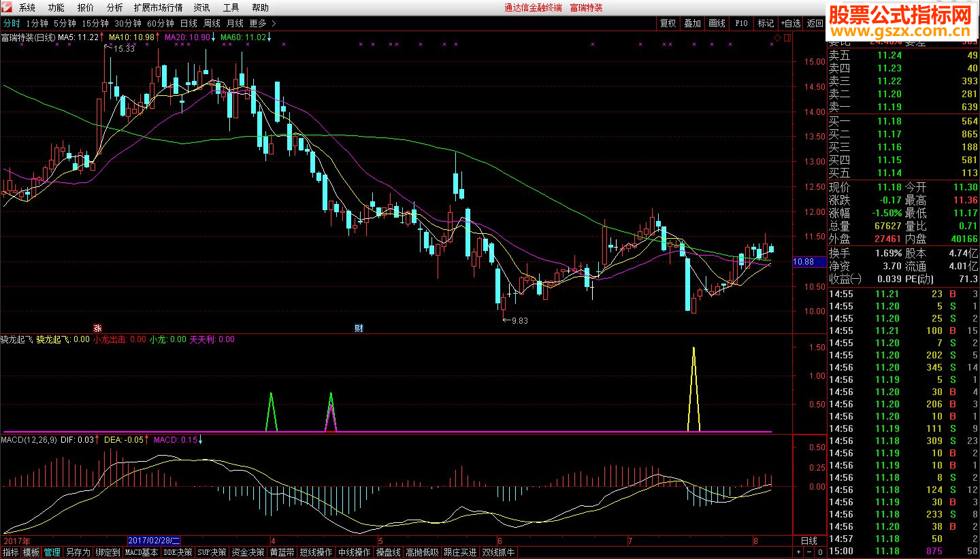Click the 画线 drawing button
The height and width of the screenshot is (559, 980).
pyautogui.click(x=717, y=23)
